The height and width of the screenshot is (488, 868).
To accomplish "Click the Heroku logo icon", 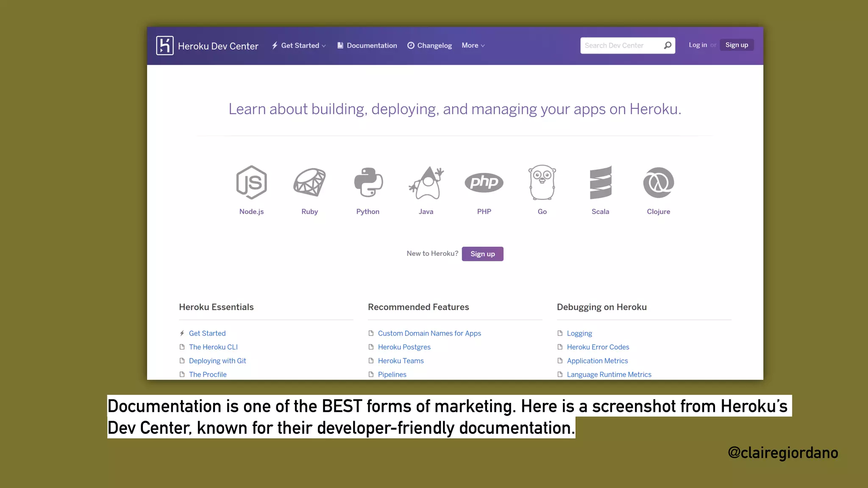I will pos(164,45).
